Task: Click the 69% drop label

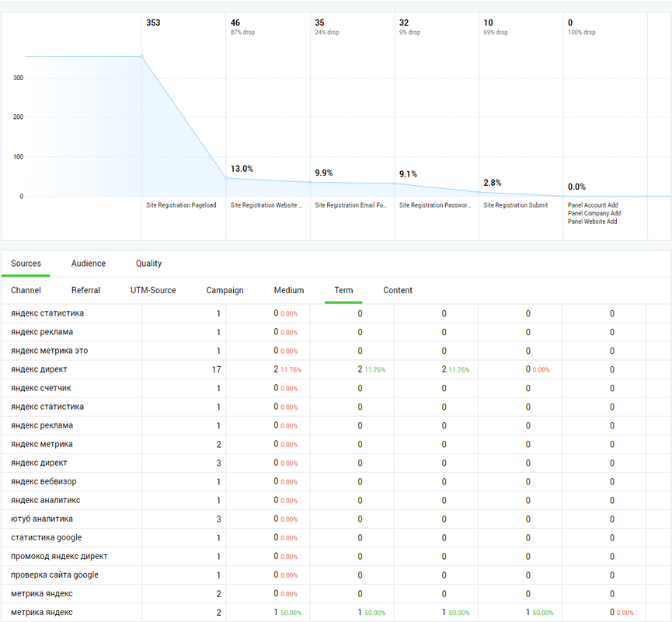Action: [x=496, y=32]
